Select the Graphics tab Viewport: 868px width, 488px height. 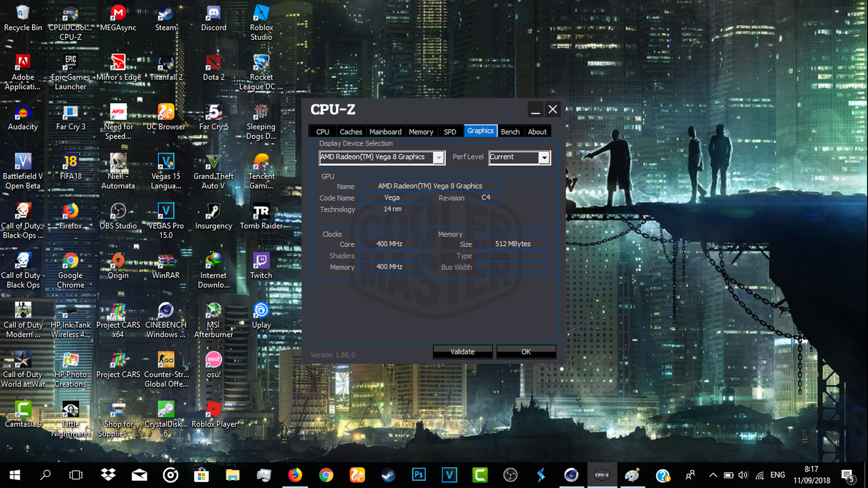(481, 131)
